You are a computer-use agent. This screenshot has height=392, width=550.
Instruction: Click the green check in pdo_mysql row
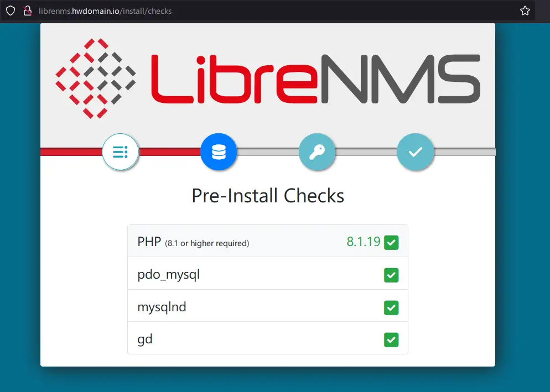pyautogui.click(x=391, y=275)
